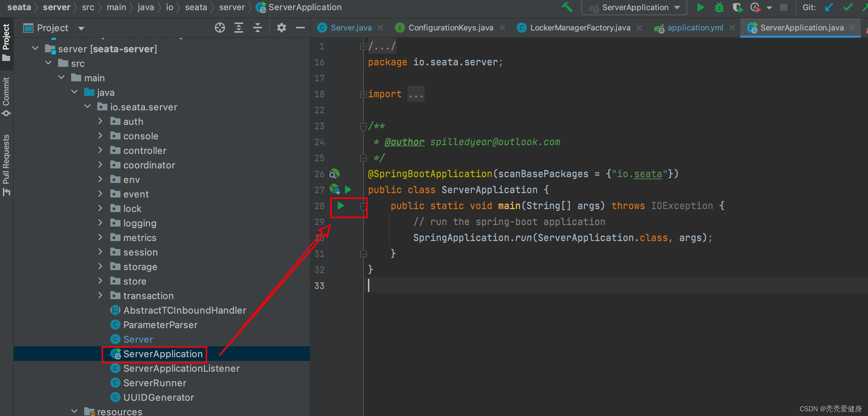Expand the storage package
868x416 pixels.
[x=101, y=266]
